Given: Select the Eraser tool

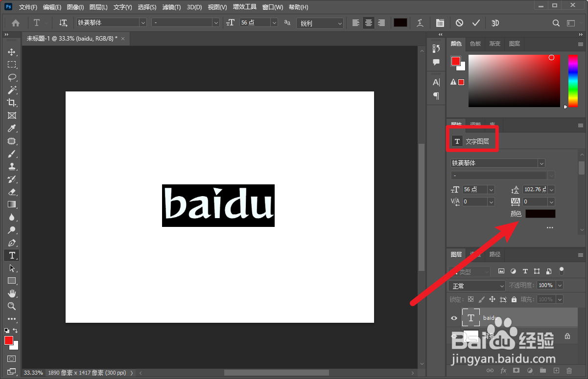Looking at the screenshot, I should [x=12, y=192].
